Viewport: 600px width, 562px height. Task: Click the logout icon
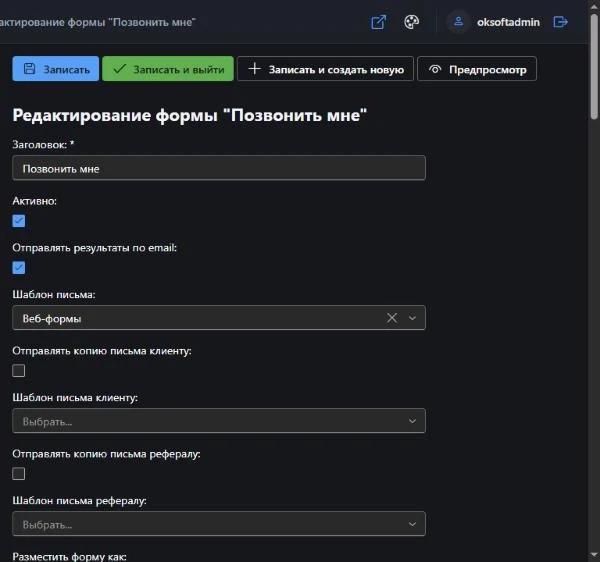560,22
